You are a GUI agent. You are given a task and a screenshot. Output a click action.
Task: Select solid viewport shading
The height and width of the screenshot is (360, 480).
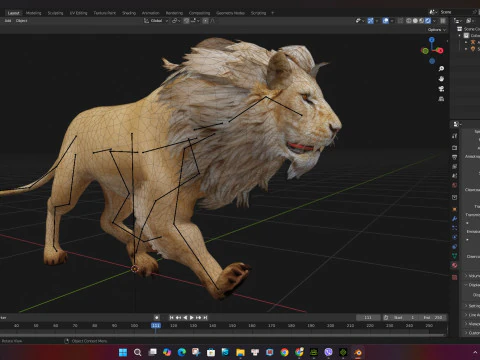415,21
